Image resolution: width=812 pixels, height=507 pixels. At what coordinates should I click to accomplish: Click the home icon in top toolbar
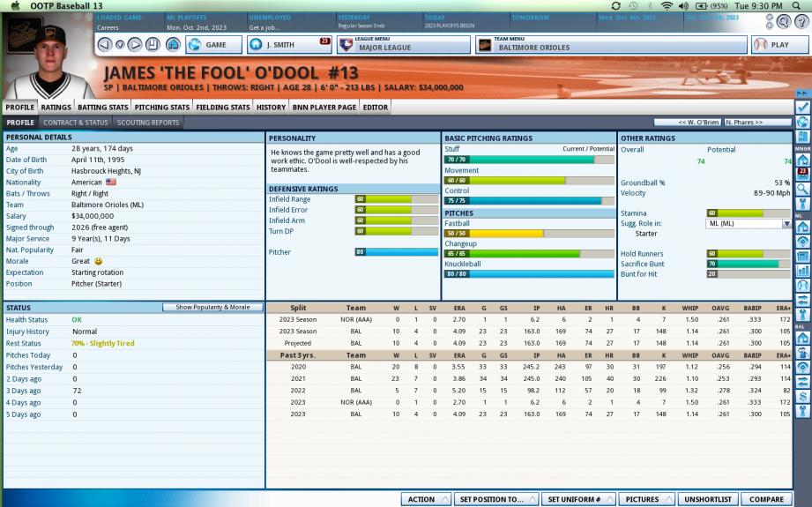(173, 44)
